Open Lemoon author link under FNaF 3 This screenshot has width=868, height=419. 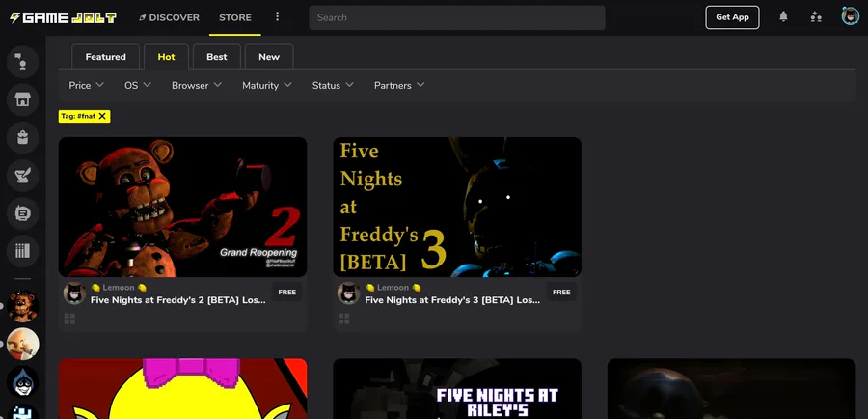(x=393, y=287)
